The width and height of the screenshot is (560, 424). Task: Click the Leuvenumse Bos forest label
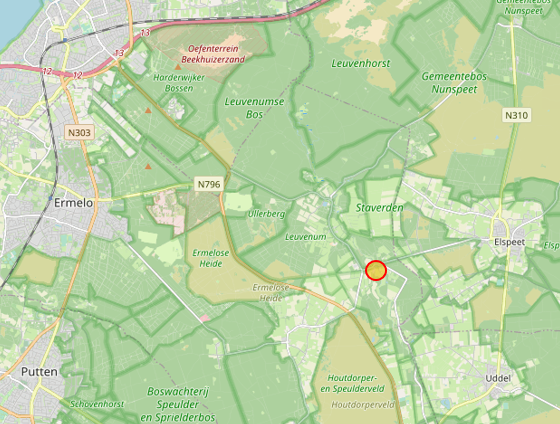point(254,108)
